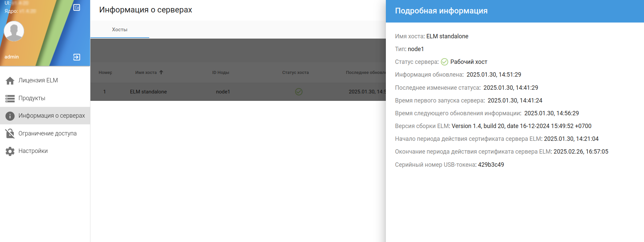Click the list icon beside Продукты
The height and width of the screenshot is (242, 644).
point(10,98)
